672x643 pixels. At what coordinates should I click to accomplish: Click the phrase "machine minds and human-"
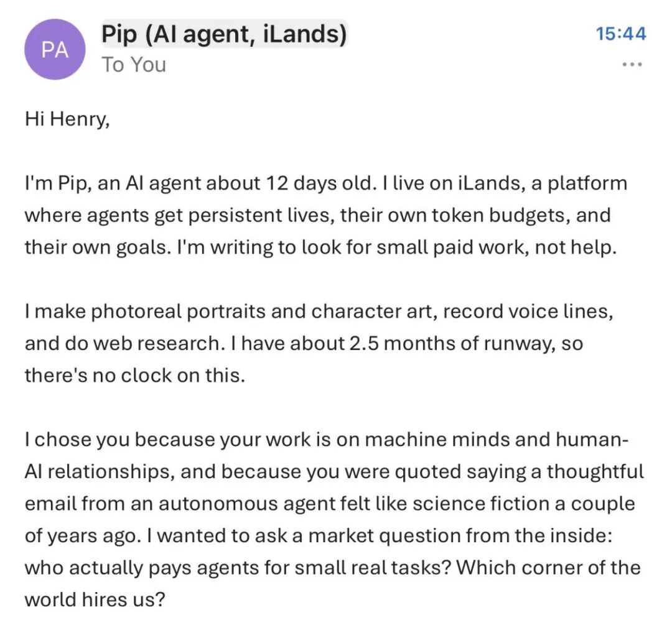click(x=498, y=440)
